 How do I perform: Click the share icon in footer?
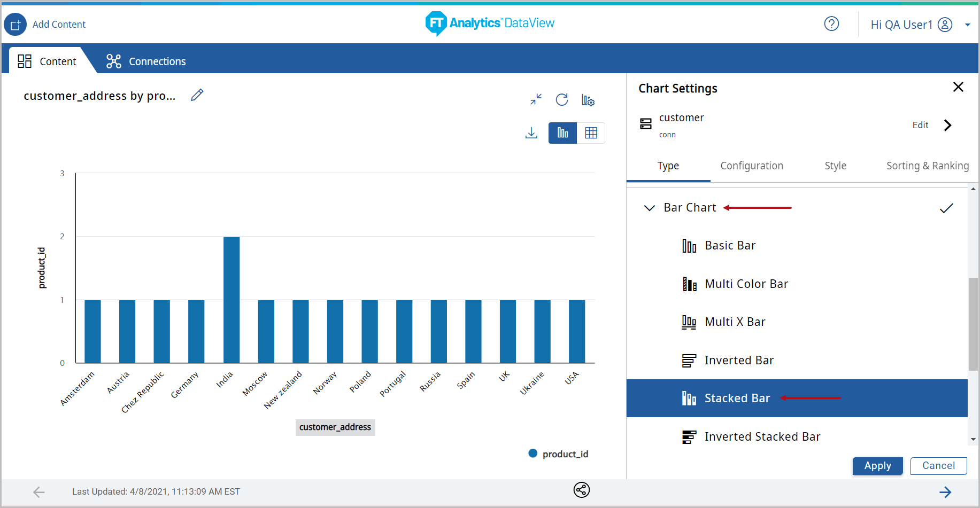pos(581,490)
